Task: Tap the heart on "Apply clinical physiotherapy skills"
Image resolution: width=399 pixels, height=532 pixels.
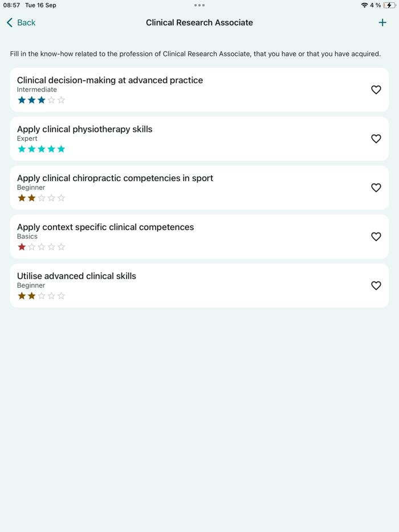Action: (376, 138)
